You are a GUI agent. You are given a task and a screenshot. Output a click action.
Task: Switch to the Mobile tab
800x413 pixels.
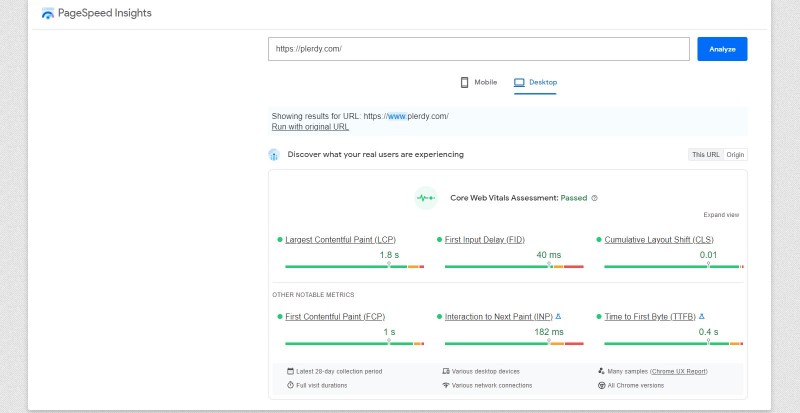click(479, 82)
